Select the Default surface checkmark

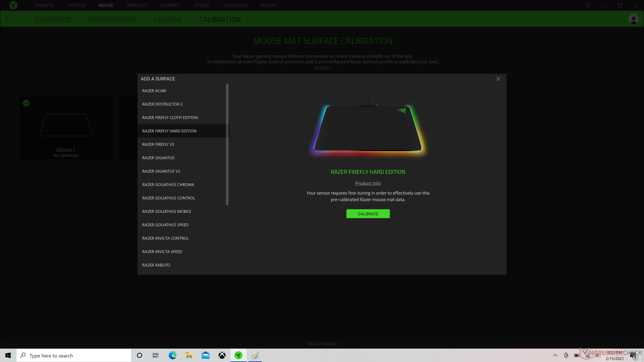[x=26, y=103]
